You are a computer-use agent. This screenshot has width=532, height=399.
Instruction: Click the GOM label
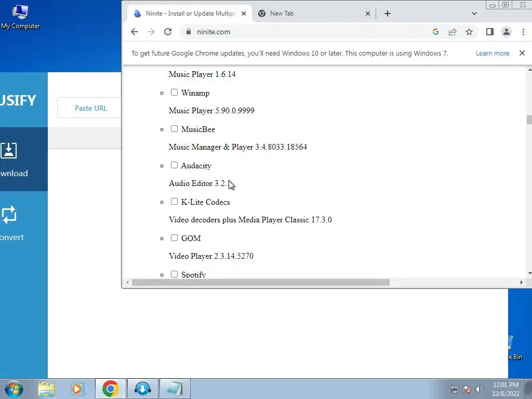191,238
